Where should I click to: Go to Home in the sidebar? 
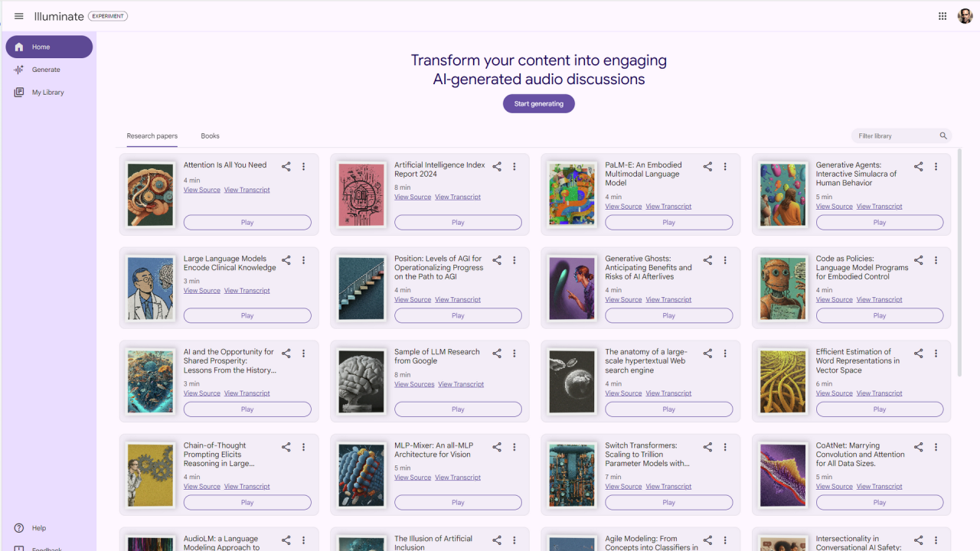point(49,47)
